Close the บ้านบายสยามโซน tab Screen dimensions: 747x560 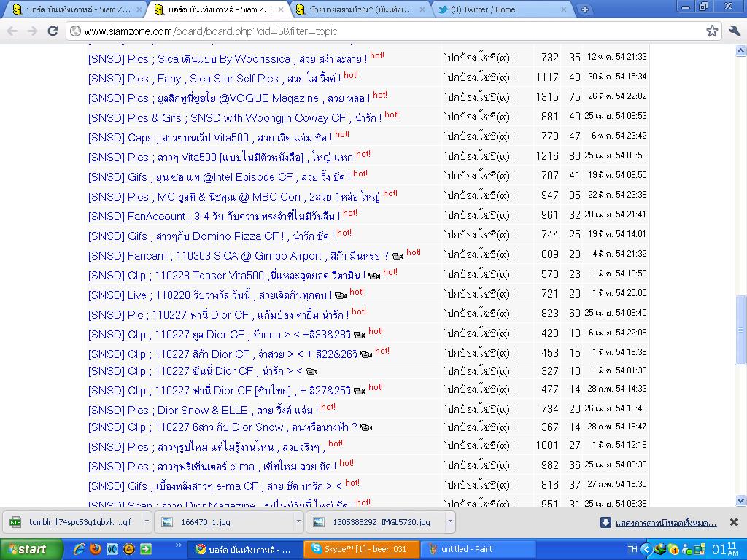(x=422, y=9)
